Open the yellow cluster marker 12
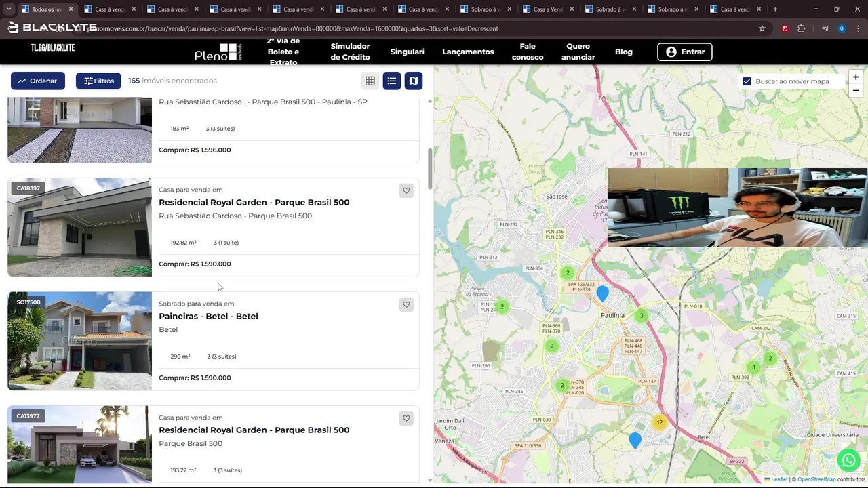The height and width of the screenshot is (488, 868). click(659, 422)
